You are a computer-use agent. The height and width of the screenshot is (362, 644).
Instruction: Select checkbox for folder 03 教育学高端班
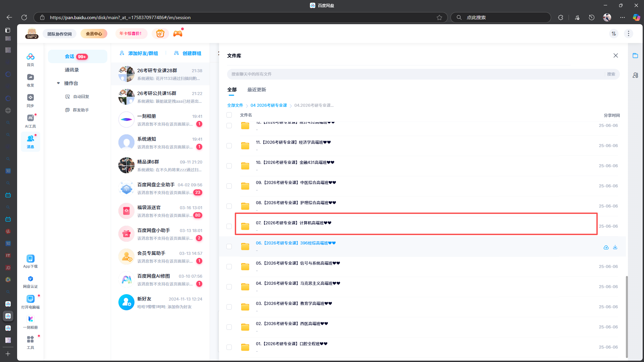(x=229, y=307)
